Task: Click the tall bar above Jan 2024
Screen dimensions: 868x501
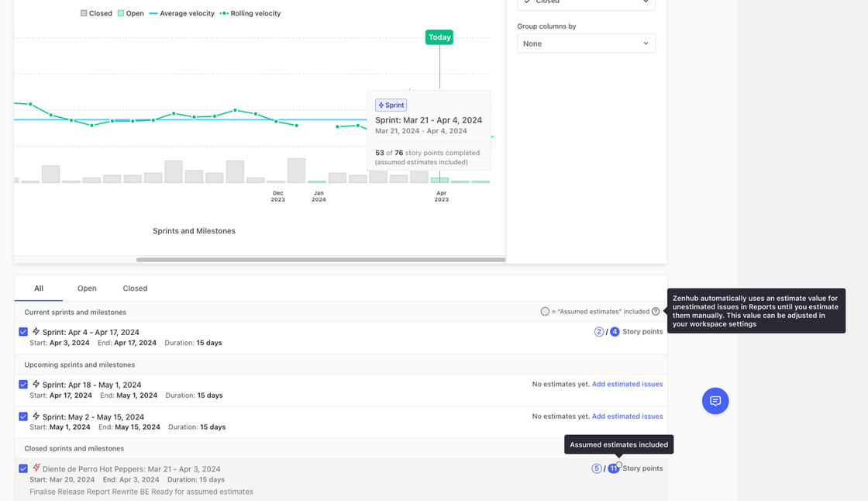Action: pos(296,171)
